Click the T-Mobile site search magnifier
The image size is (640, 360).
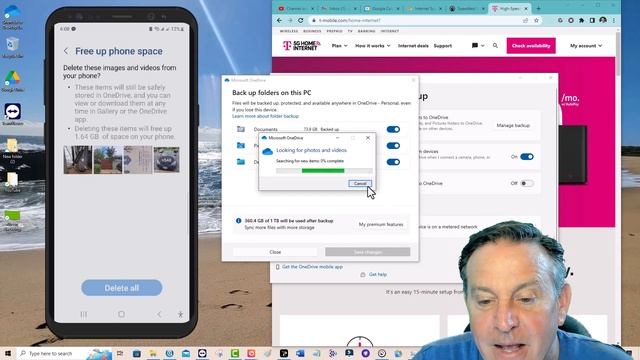pos(495,46)
